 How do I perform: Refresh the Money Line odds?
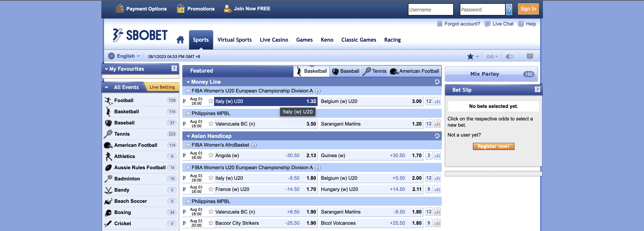pos(437,82)
